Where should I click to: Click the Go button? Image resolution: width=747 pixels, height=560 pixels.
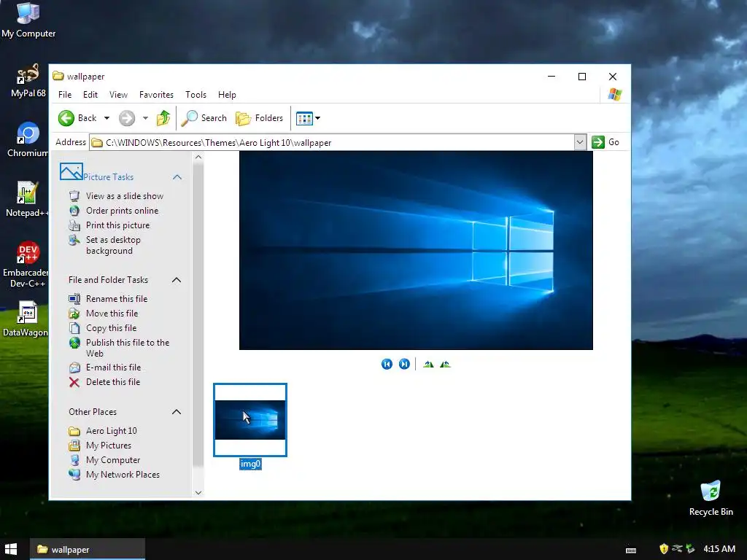click(x=605, y=142)
